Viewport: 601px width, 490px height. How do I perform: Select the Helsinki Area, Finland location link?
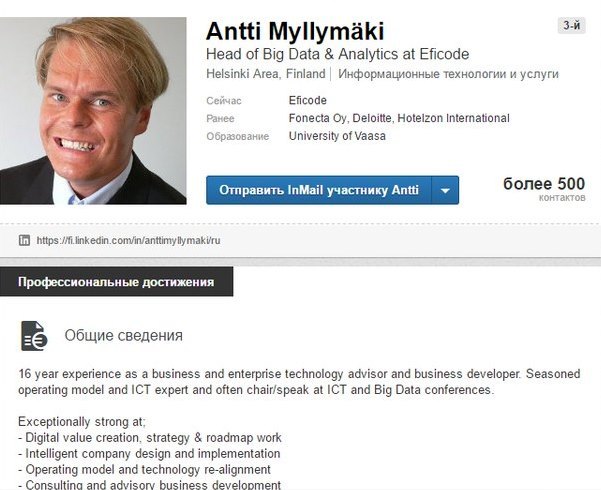point(266,74)
